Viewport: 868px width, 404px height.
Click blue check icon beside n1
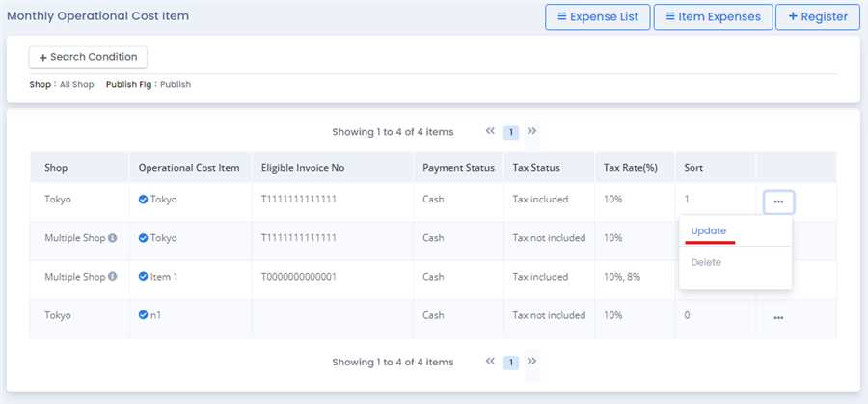point(143,315)
